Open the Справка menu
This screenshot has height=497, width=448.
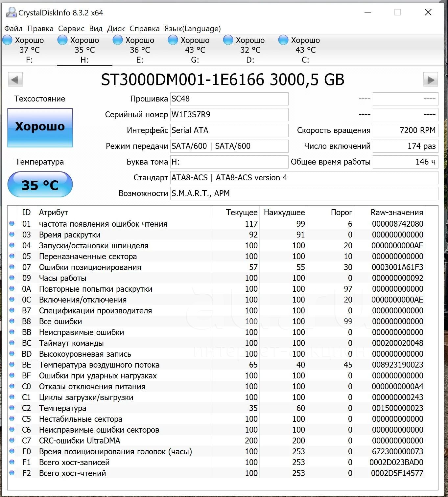point(145,29)
